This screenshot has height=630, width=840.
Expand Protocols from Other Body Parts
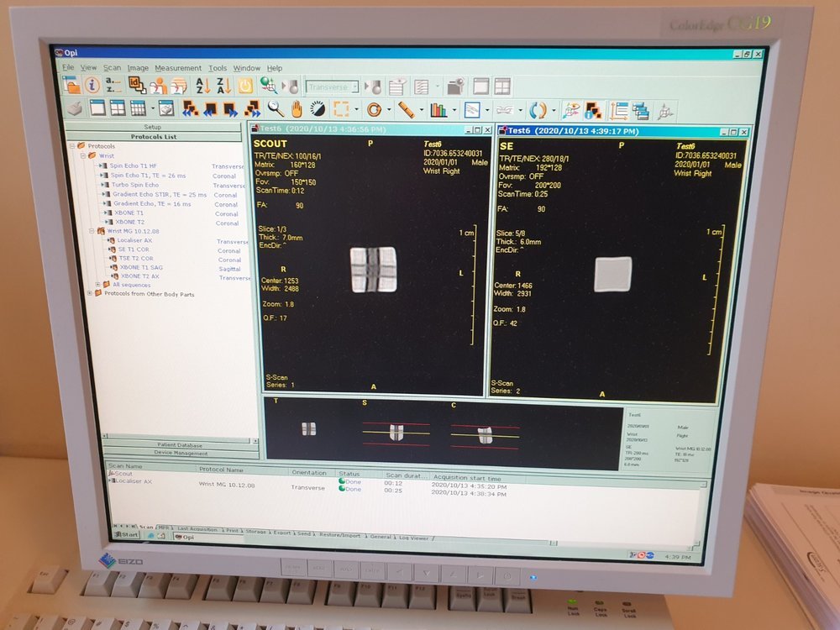coord(90,293)
